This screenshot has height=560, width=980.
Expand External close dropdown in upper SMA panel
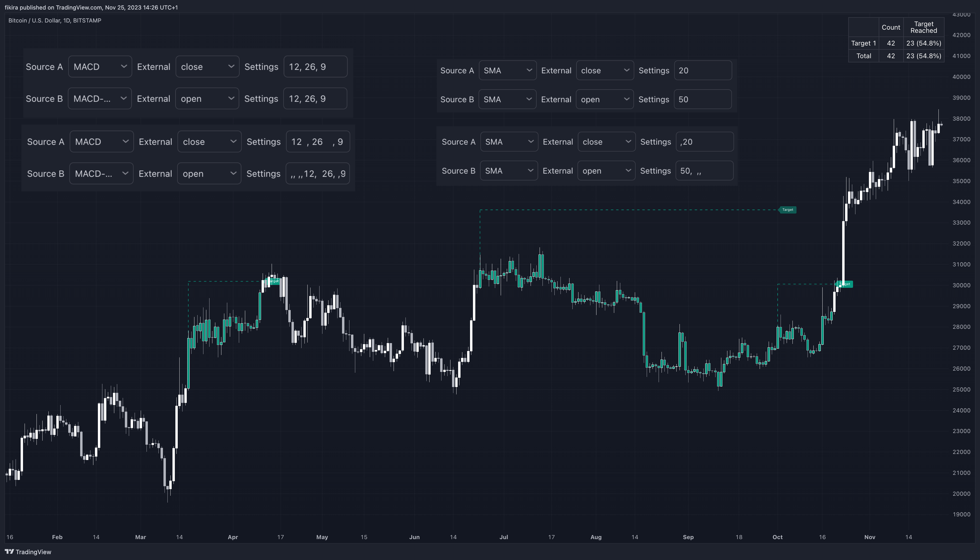(x=605, y=70)
